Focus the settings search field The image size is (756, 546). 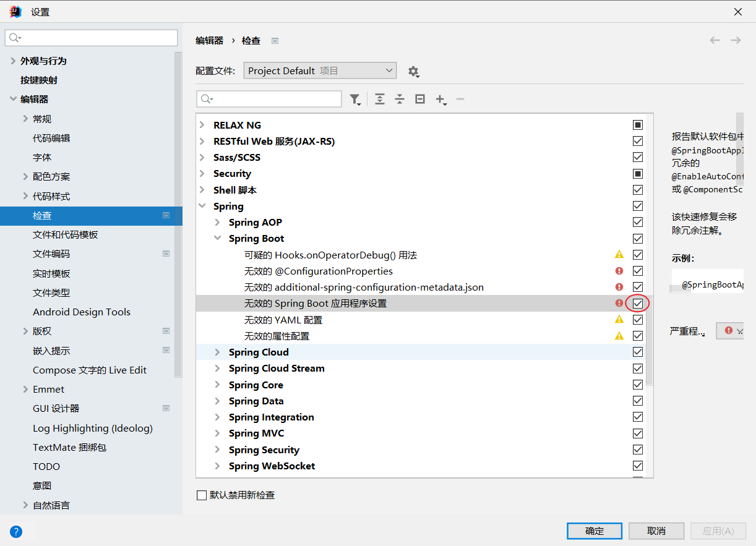[x=92, y=38]
